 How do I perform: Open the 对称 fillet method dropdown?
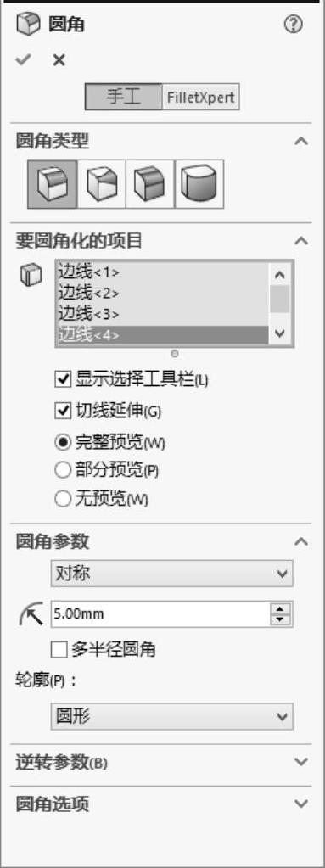pos(171,574)
